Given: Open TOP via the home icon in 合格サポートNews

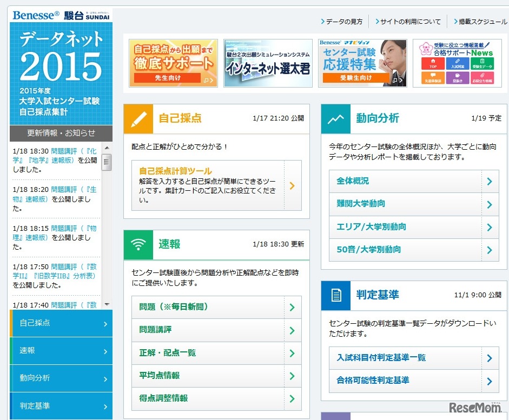Looking at the screenshot, I should click(x=433, y=61).
